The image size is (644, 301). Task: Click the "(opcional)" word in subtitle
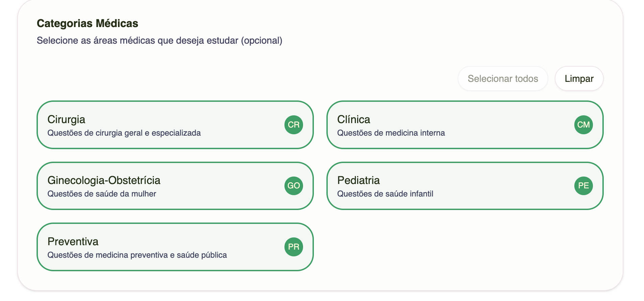(x=261, y=41)
